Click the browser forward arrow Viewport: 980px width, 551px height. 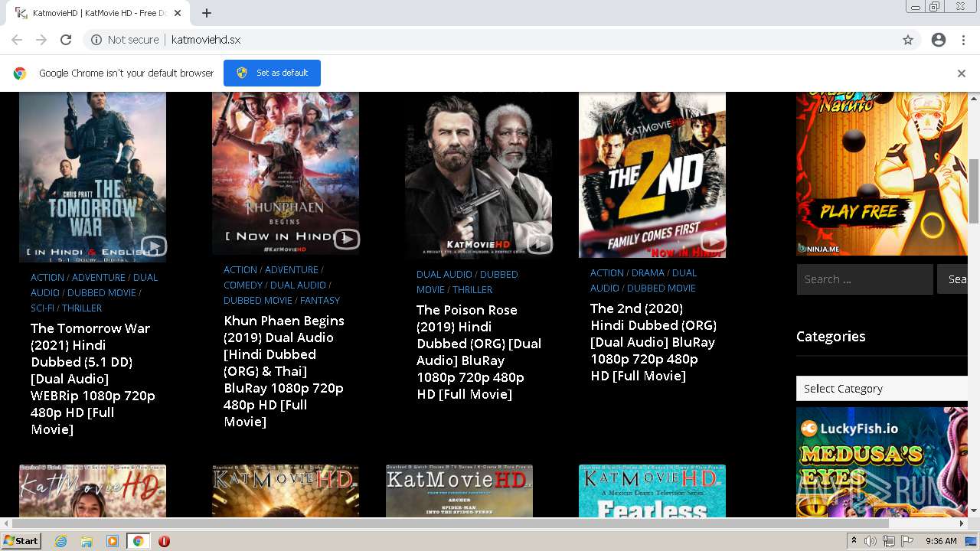(41, 40)
